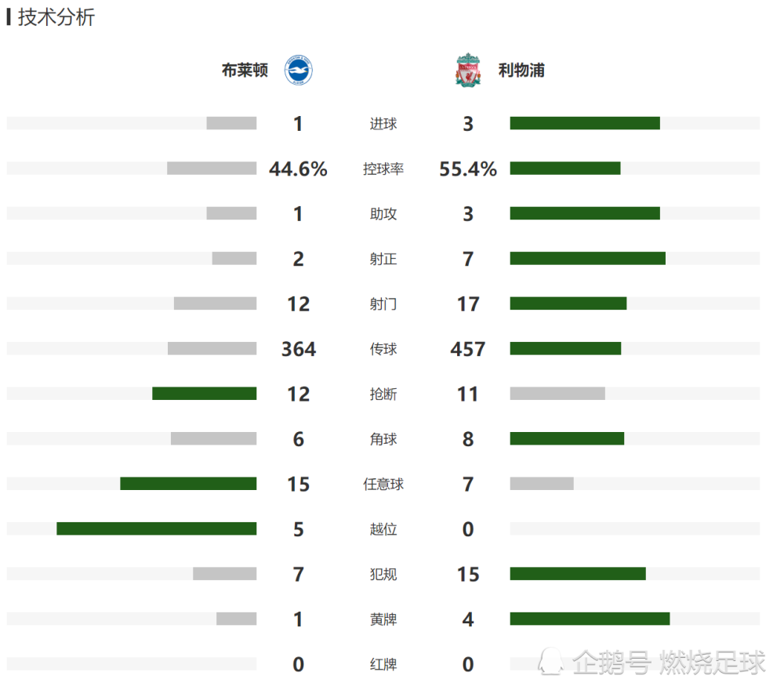Click the 企鹅号 燃烧足球 watermark text

tap(669, 663)
